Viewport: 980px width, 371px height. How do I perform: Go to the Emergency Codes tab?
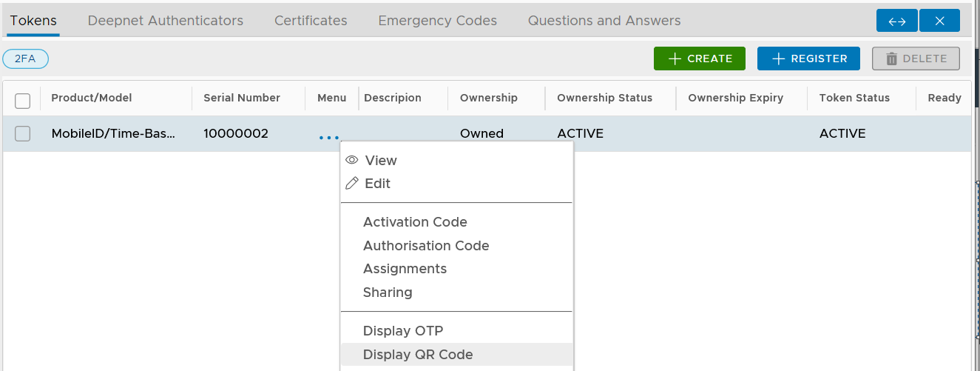point(438,21)
